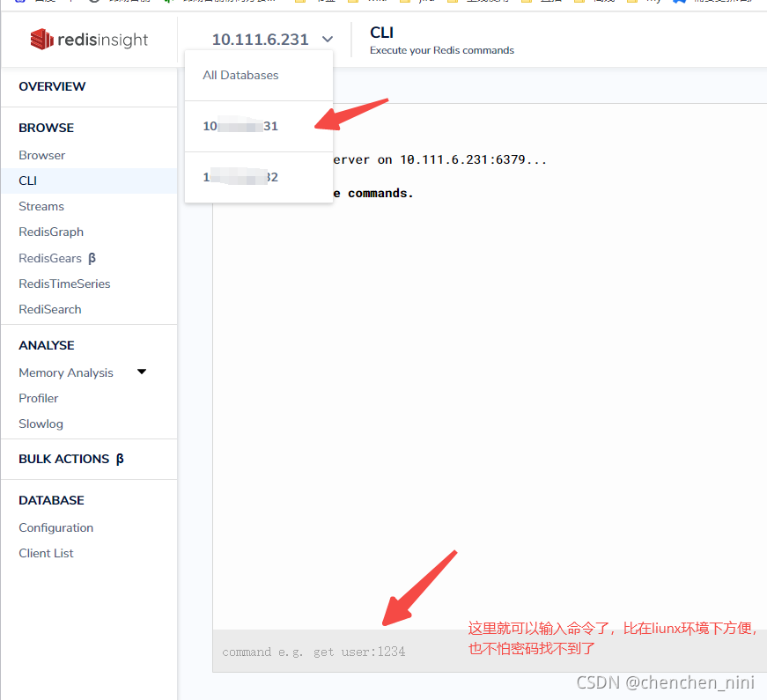Click the ANALYSE section heading
The image size is (767, 700).
[x=47, y=345]
